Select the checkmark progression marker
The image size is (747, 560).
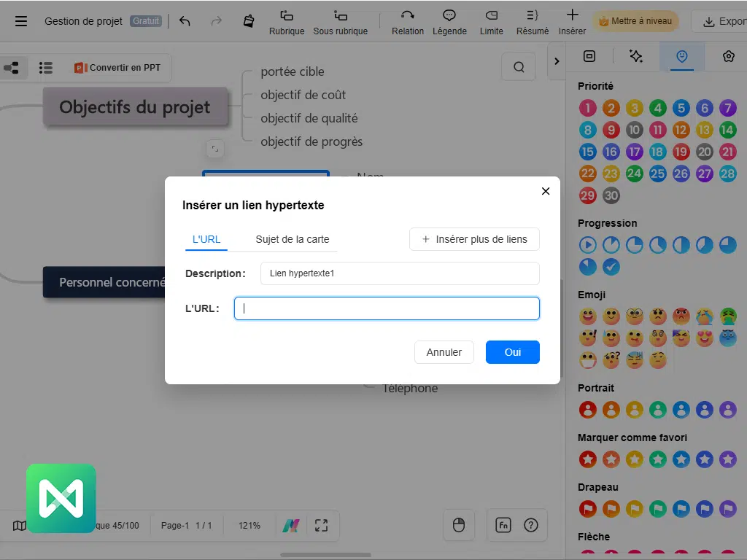(x=611, y=267)
